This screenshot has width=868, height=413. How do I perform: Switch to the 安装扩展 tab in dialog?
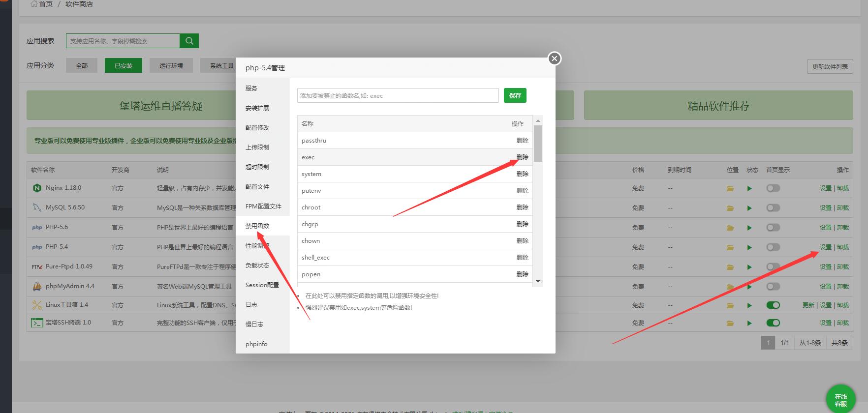click(x=257, y=108)
